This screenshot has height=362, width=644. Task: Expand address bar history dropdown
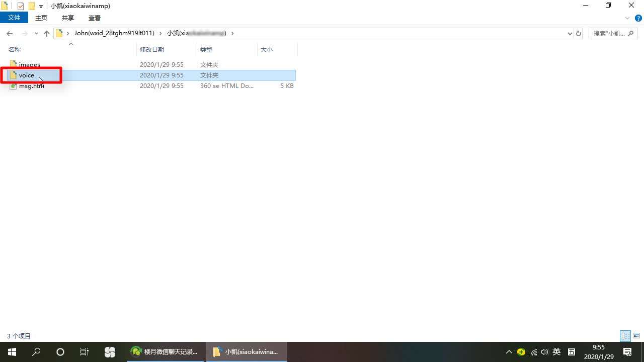pyautogui.click(x=570, y=33)
